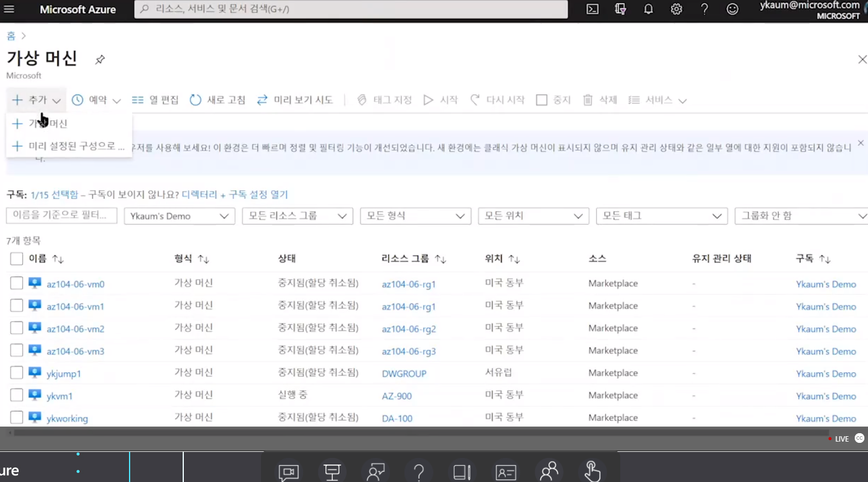Toggle the CC closed captions button
Viewport: 868px width, 482px height.
pos(860,439)
